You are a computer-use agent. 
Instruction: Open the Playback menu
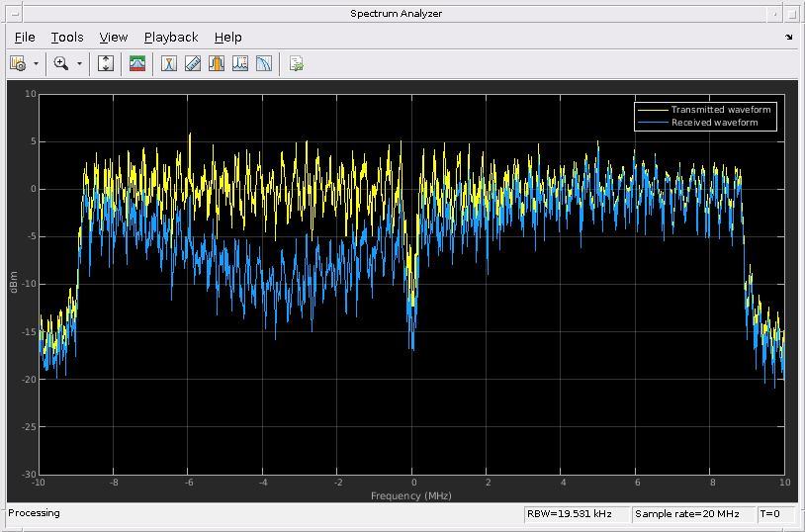pyautogui.click(x=171, y=38)
